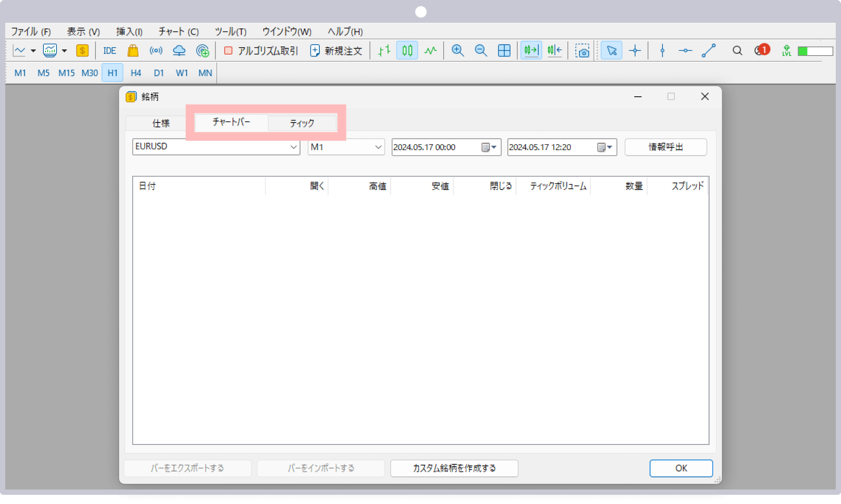The width and height of the screenshot is (841, 504).
Task: Select W1 timeframe
Action: pos(182,73)
